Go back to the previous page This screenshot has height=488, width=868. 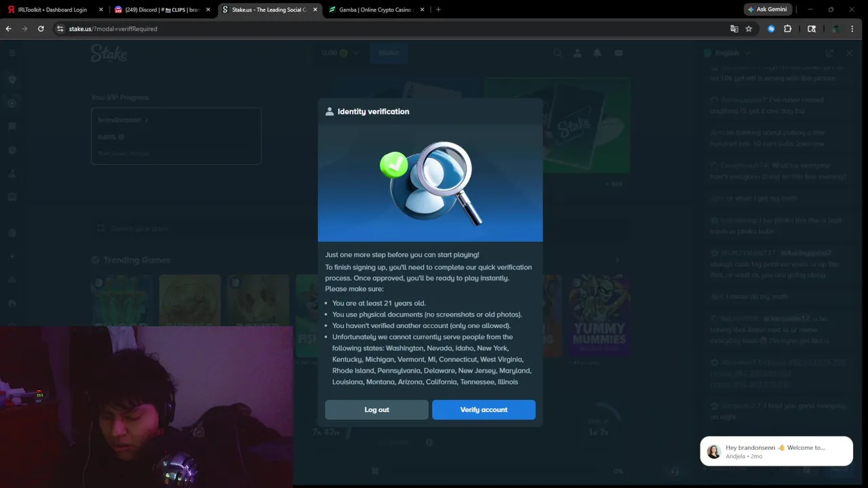pyautogui.click(x=9, y=28)
